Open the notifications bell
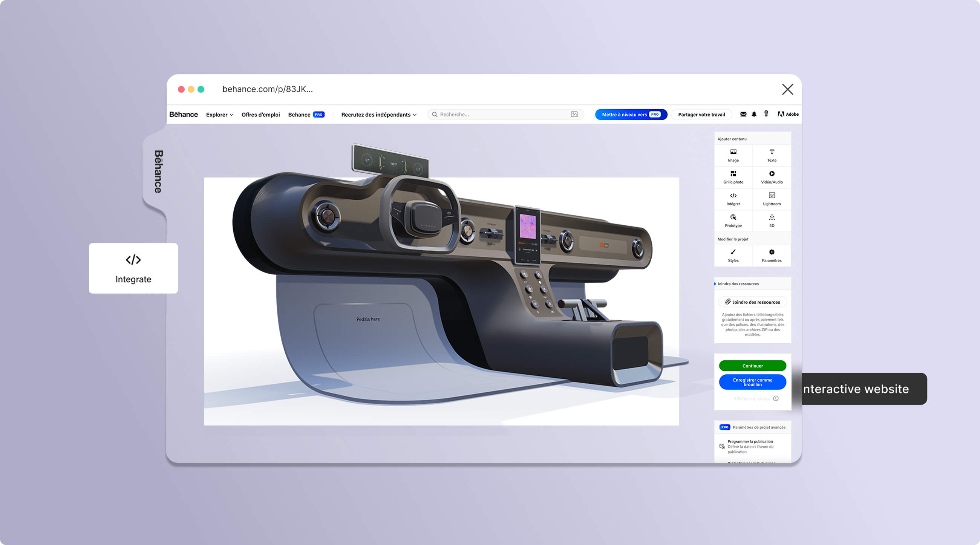980x545 pixels. coord(754,114)
